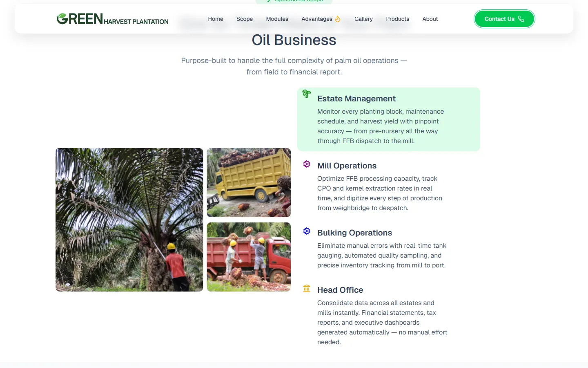Click the 'Eliminate manual errors' description
This screenshot has height=368, width=588.
point(382,255)
